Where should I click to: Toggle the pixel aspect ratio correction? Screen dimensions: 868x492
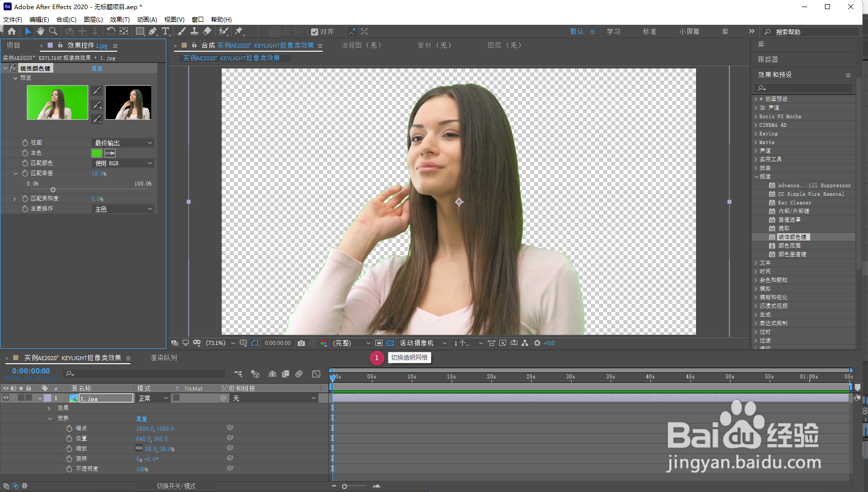point(492,343)
